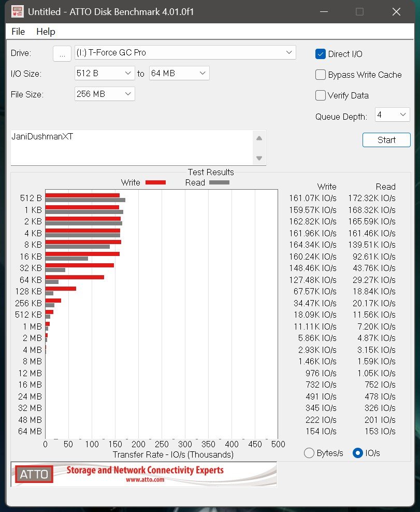Click the write value 164.34K IO/s
This screenshot has width=420, height=512.
coord(313,245)
